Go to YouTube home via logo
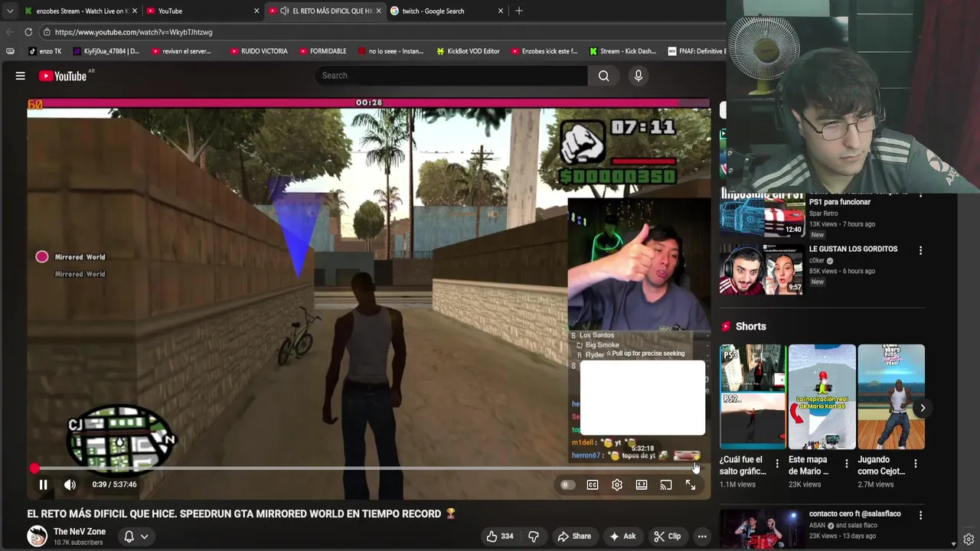The height and width of the screenshot is (551, 980). coord(62,76)
